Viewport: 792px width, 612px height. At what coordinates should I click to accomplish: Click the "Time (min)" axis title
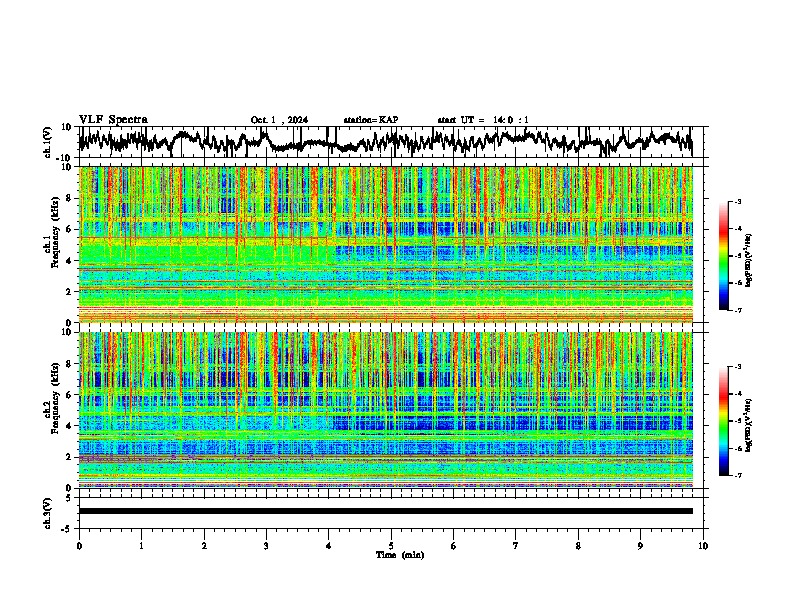tap(400, 555)
